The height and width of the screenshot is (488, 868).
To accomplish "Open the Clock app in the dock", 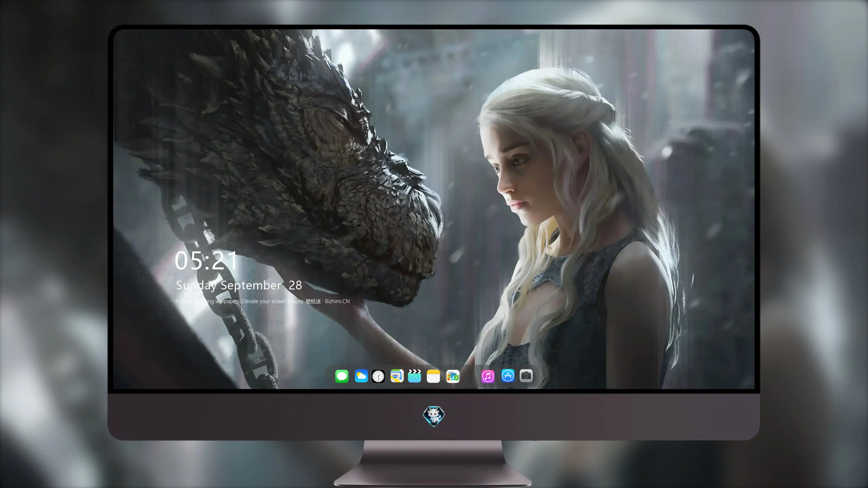I will click(378, 376).
